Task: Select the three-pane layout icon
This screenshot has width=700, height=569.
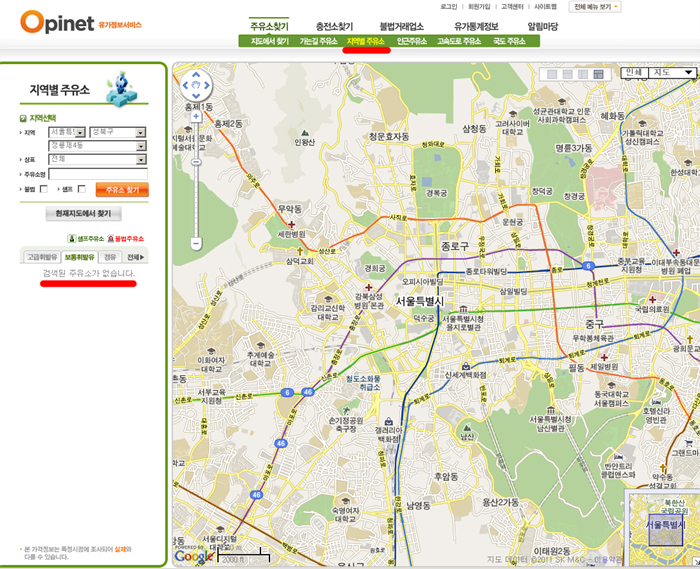Action: [x=598, y=74]
